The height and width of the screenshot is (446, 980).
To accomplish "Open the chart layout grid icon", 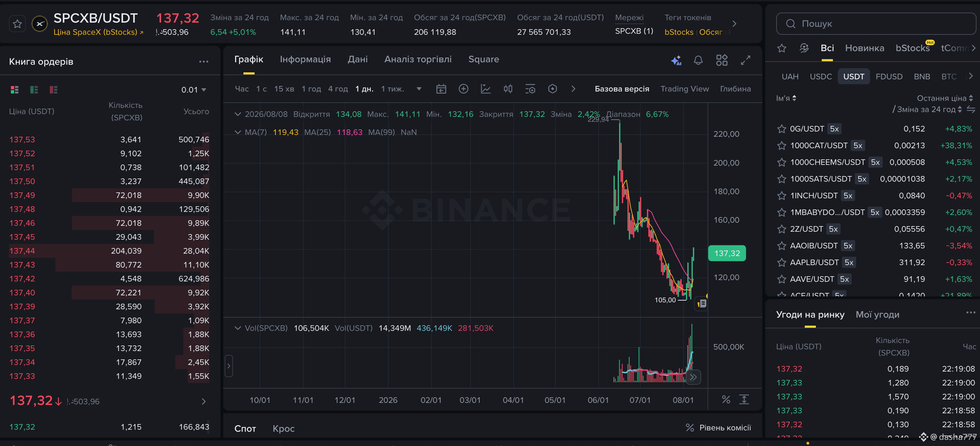I will click(x=722, y=60).
